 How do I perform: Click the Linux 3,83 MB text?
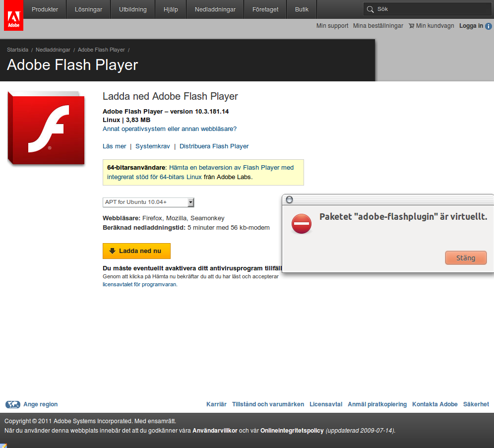click(126, 120)
